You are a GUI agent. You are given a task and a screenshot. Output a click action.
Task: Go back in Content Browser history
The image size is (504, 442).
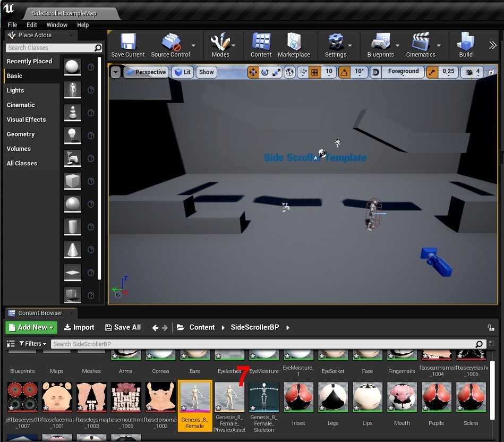click(155, 328)
